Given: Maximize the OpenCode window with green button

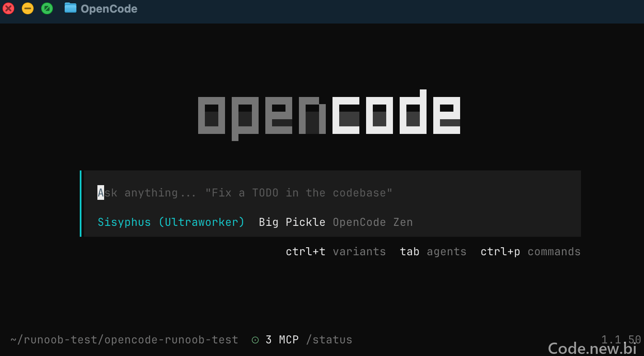Looking at the screenshot, I should tap(47, 8).
